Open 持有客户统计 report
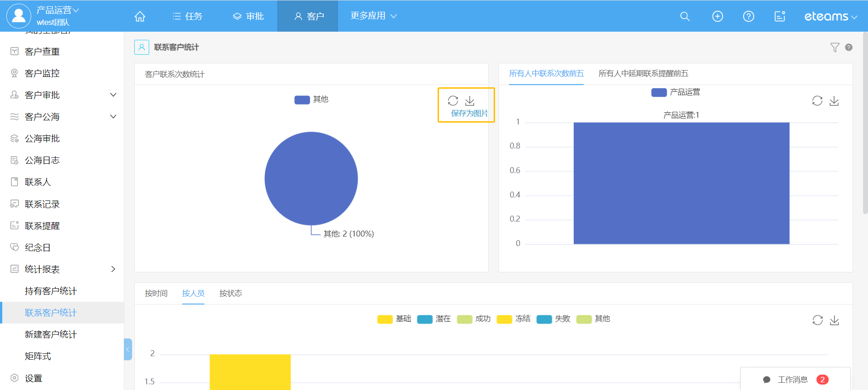Viewport: 868px width, 390px height. (x=51, y=291)
